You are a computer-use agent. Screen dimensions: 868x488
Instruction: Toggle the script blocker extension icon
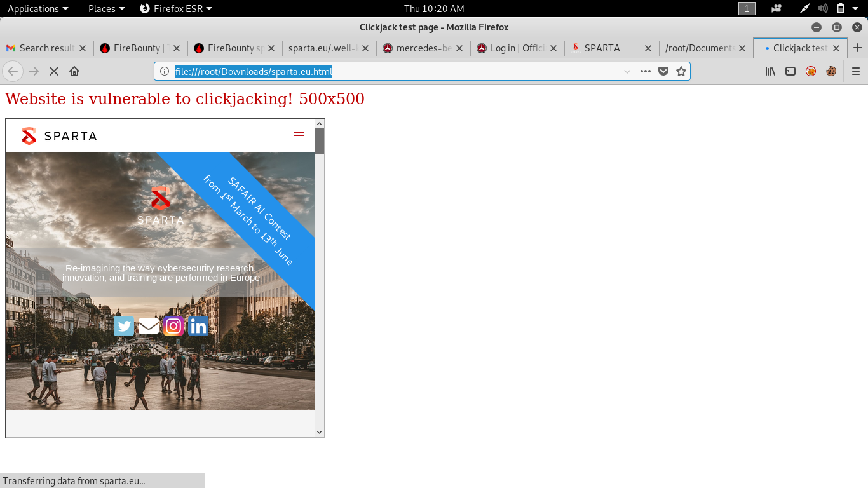[811, 71]
